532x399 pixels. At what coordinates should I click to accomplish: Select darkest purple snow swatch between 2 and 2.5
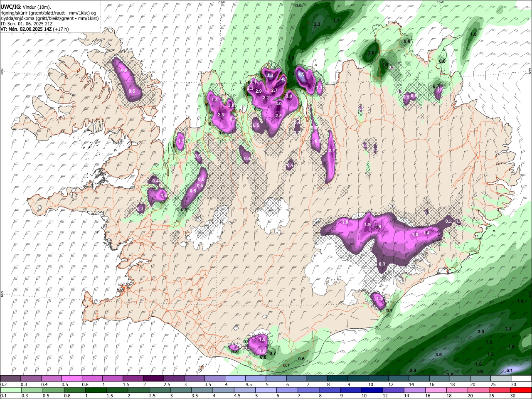click(x=153, y=378)
